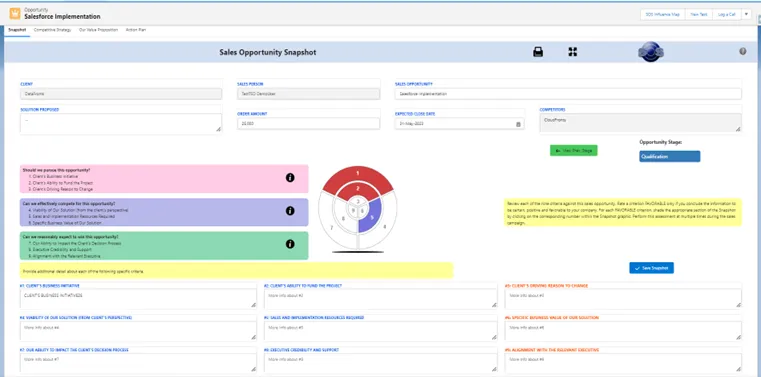Click the yellow 'Provide additional detail' note
Viewport: 761px width, 377px height.
coord(236,271)
